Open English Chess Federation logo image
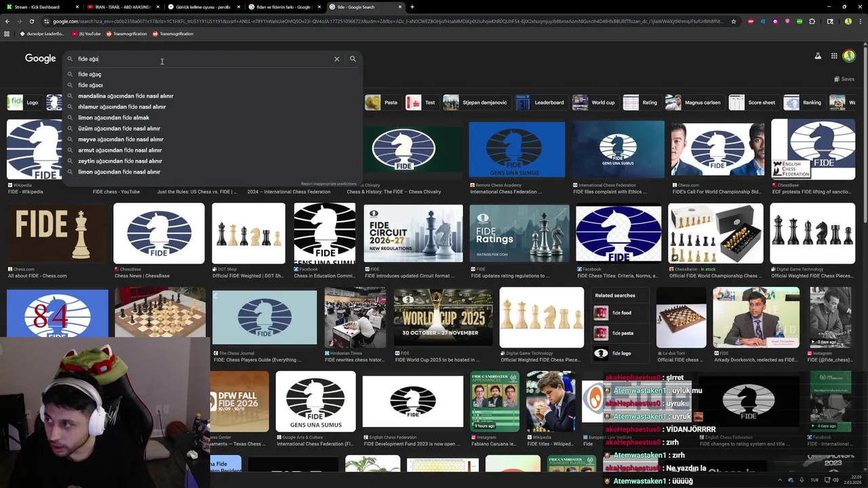Viewport: 868px width, 488px height. pos(412,401)
